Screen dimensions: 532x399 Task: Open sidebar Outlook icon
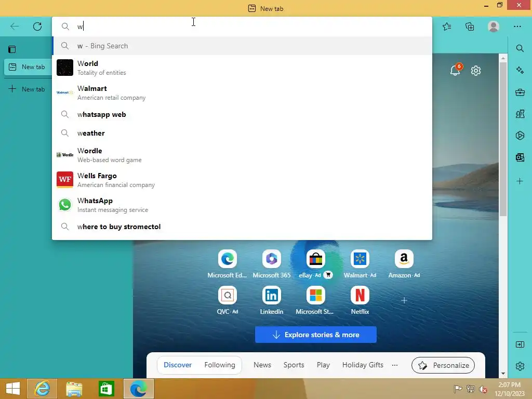pyautogui.click(x=520, y=157)
